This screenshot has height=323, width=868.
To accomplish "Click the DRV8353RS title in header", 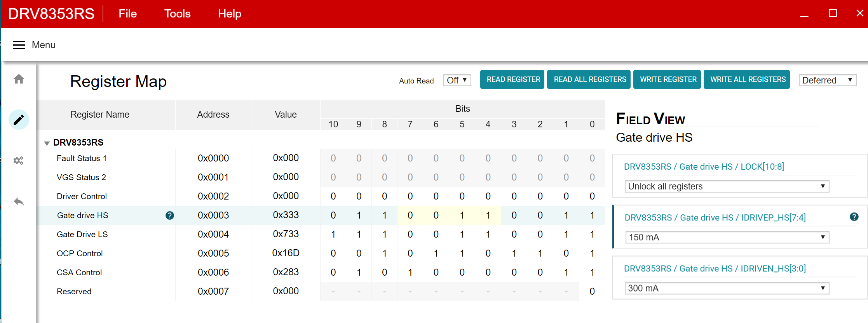I will pos(51,14).
